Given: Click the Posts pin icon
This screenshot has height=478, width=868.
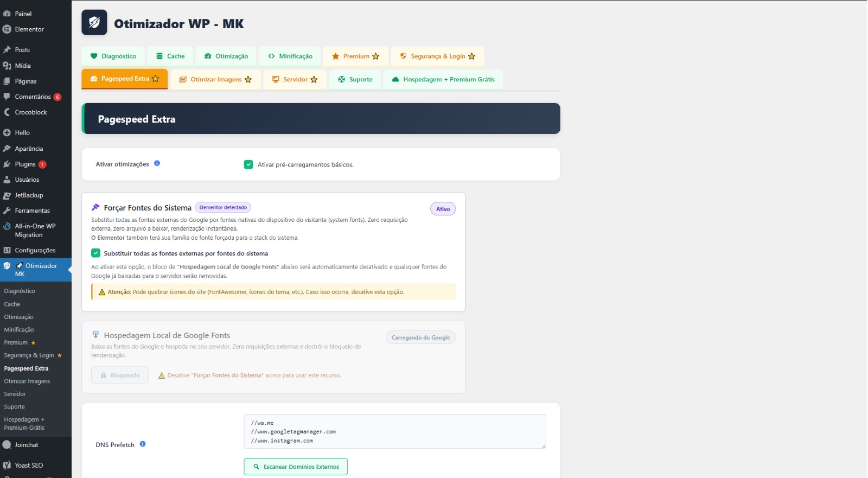Looking at the screenshot, I should [x=7, y=49].
